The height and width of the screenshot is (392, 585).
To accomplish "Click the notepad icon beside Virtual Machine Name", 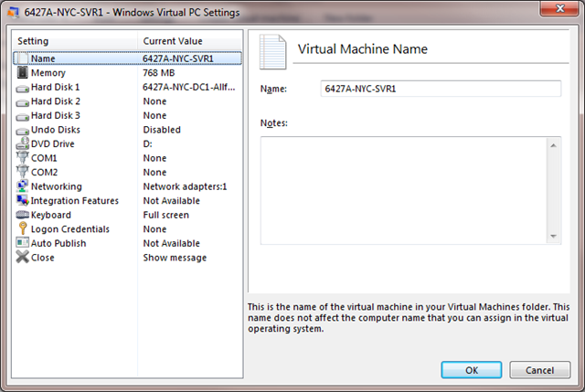I will 272,52.
